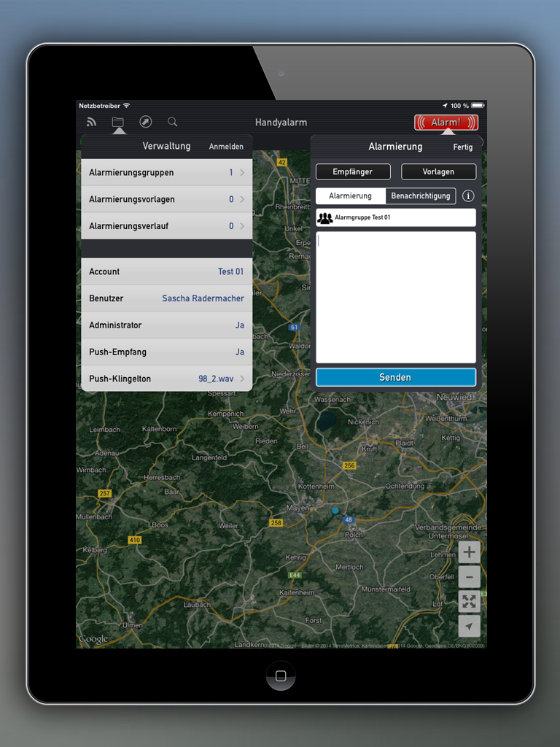
Task: Open the compass navigation icon
Action: pyautogui.click(x=145, y=122)
